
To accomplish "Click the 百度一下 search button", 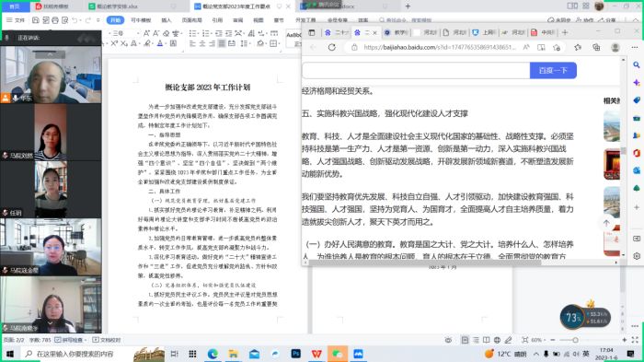I will (553, 71).
